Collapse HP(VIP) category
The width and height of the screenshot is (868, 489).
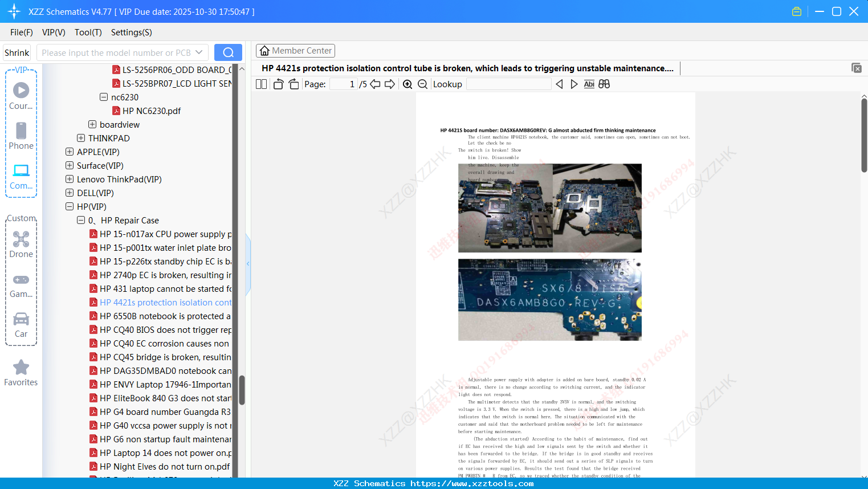tap(70, 206)
